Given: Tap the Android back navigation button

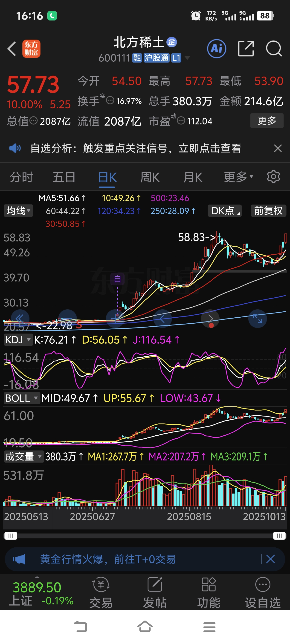Looking at the screenshot, I should pyautogui.click(x=81, y=627).
